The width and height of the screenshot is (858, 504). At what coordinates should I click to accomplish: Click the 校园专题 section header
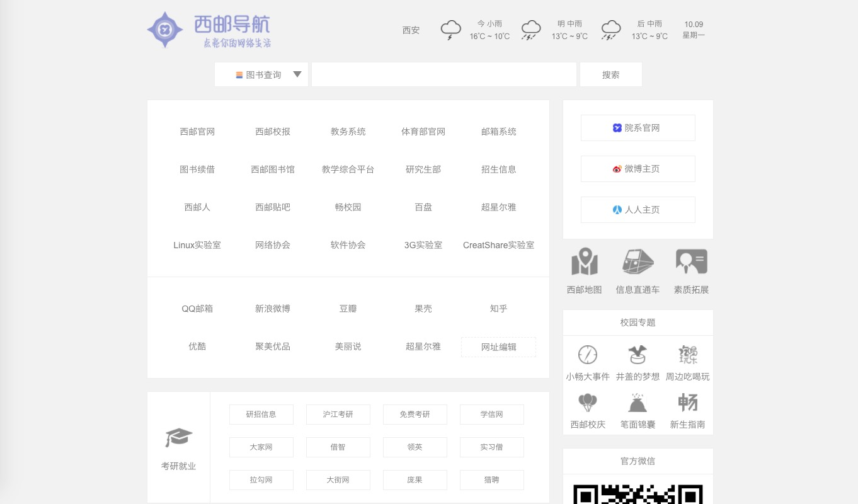click(638, 323)
